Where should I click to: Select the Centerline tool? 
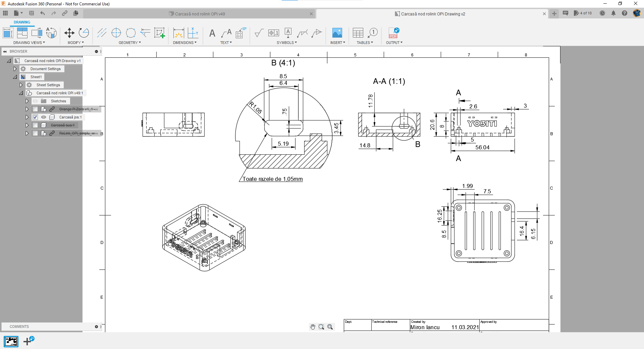(102, 33)
